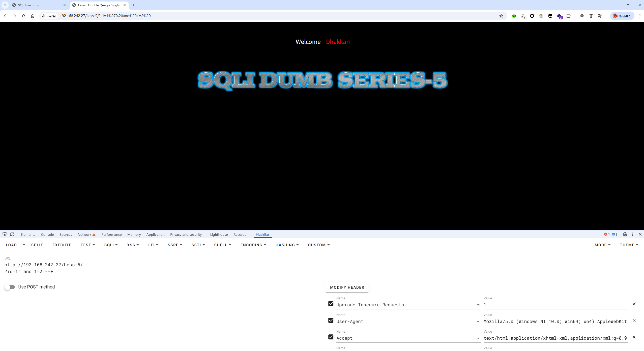Screen dimensions: 644x351
Task: Uncheck the Accept header checkbox
Action: click(331, 337)
